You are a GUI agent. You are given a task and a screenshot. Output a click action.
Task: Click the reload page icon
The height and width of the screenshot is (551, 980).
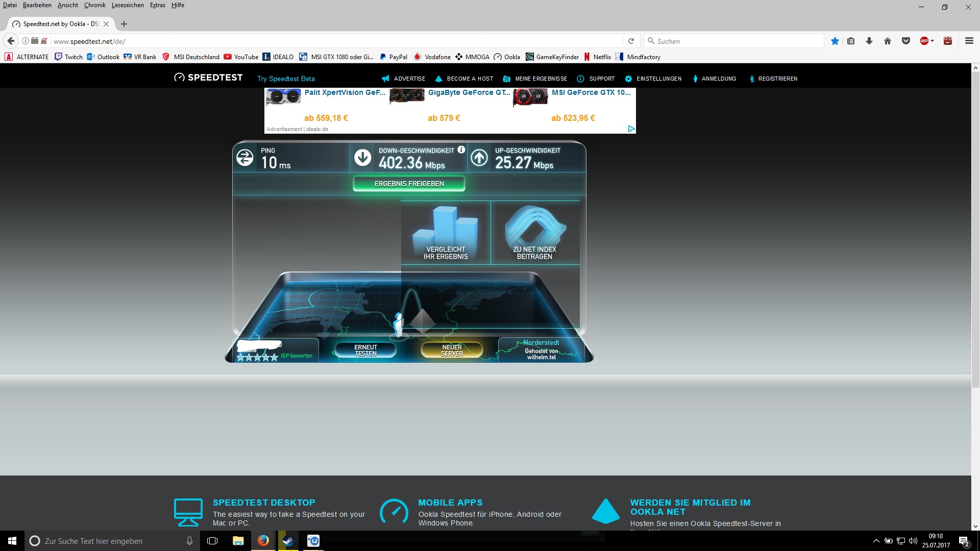631,41
